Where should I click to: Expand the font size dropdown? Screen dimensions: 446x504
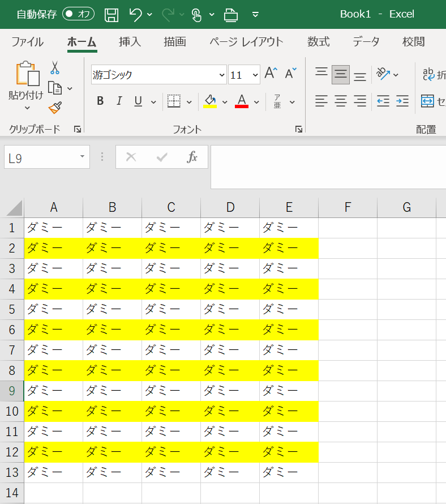[255, 75]
